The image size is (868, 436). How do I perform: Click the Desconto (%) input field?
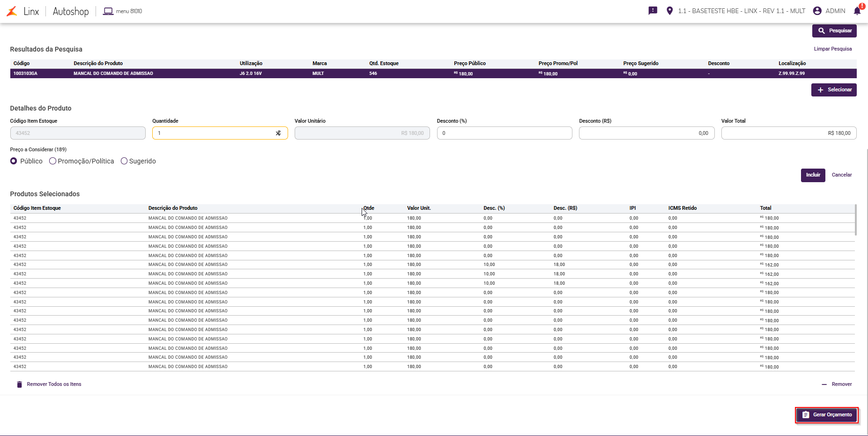point(504,133)
